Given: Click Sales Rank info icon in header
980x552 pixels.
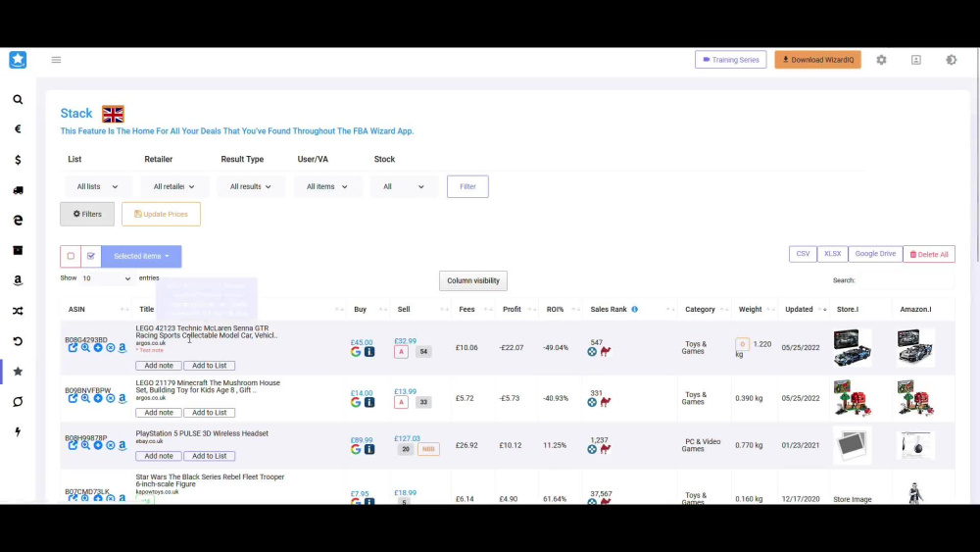Looking at the screenshot, I should point(634,310).
